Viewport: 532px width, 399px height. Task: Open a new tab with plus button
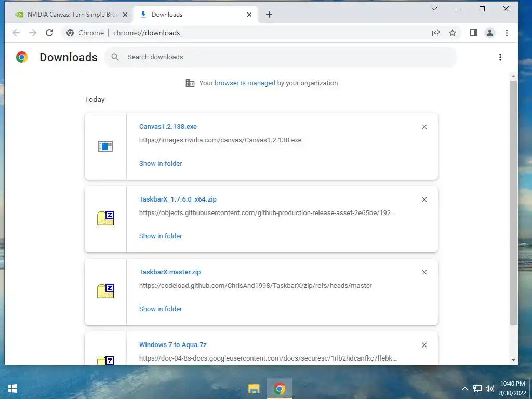coord(269,15)
